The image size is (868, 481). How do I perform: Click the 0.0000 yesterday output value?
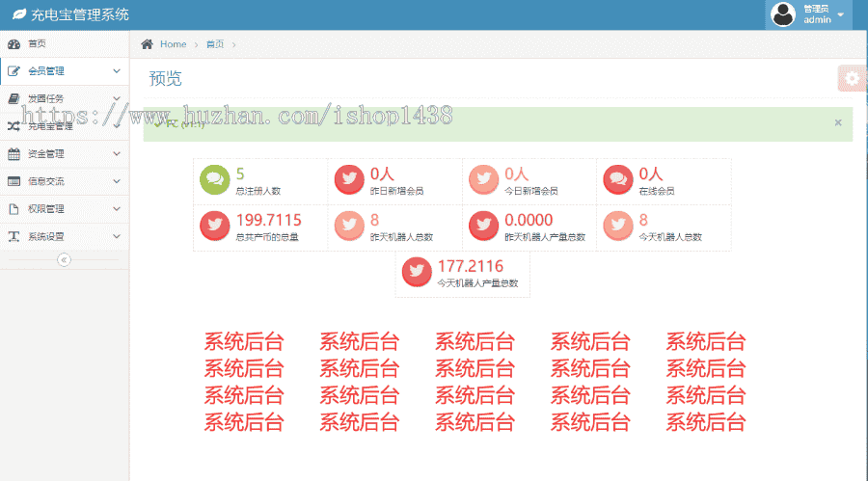point(529,221)
